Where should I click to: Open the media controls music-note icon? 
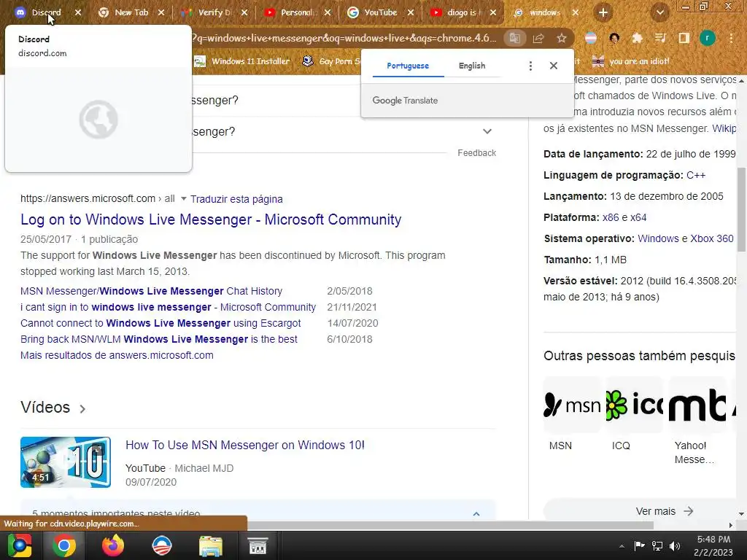coord(660,38)
